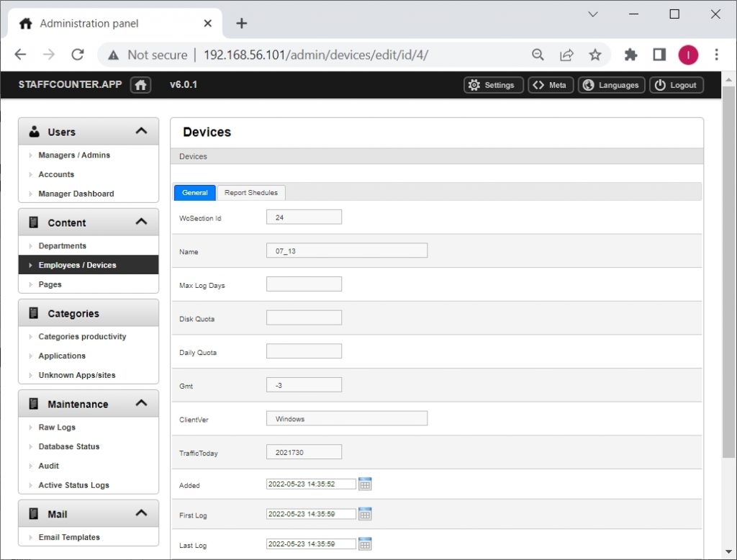Switch to the General tab
The height and width of the screenshot is (560, 737).
click(x=194, y=193)
